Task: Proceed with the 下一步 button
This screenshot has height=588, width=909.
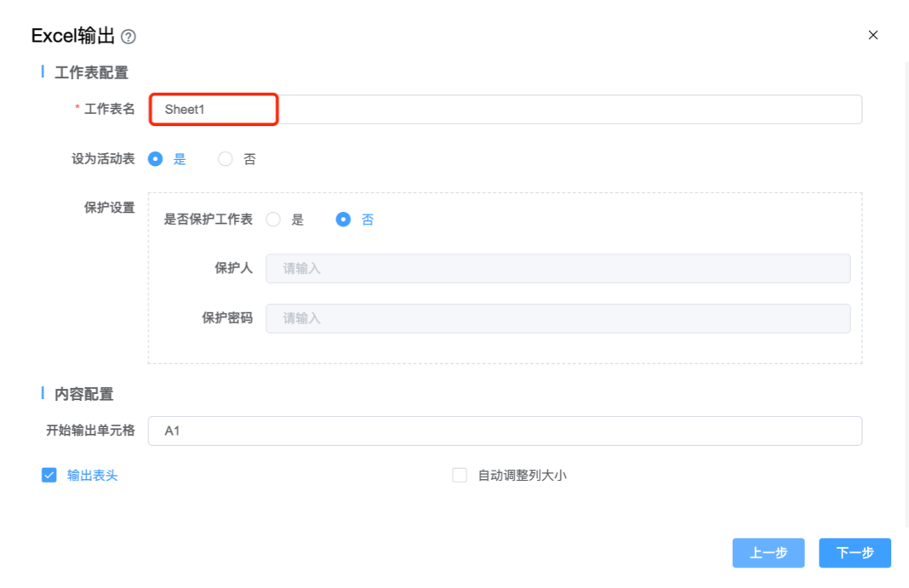Action: (855, 553)
